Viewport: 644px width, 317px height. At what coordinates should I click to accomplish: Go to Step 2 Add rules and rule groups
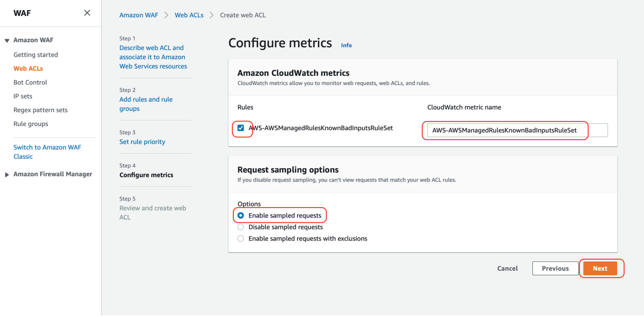[146, 104]
